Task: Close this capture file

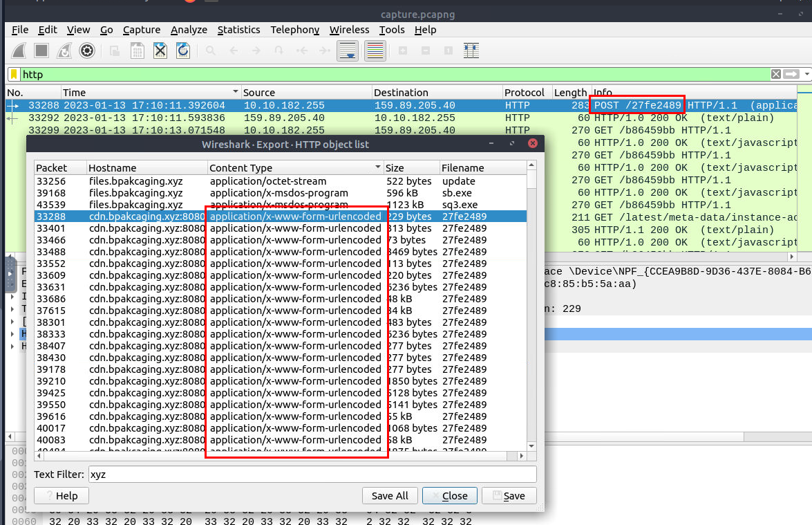Action: [x=160, y=50]
